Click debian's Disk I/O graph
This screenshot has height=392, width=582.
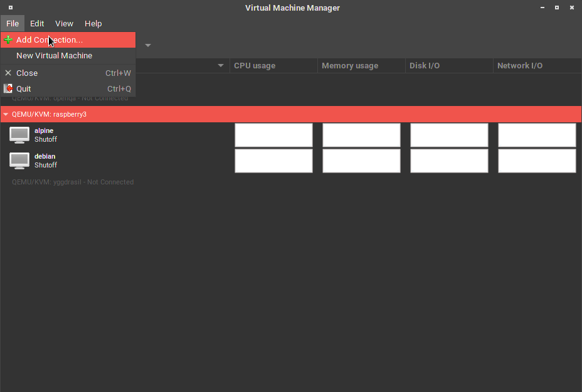click(x=449, y=161)
